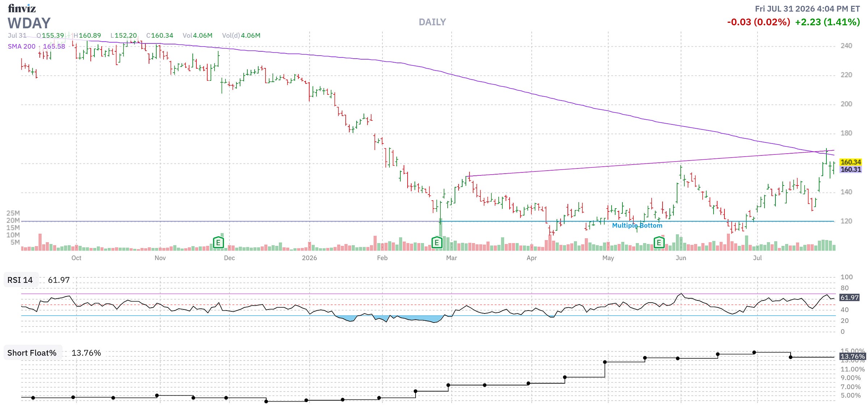Click the Apr month axis label
This screenshot has height=414, width=868.
tap(532, 258)
